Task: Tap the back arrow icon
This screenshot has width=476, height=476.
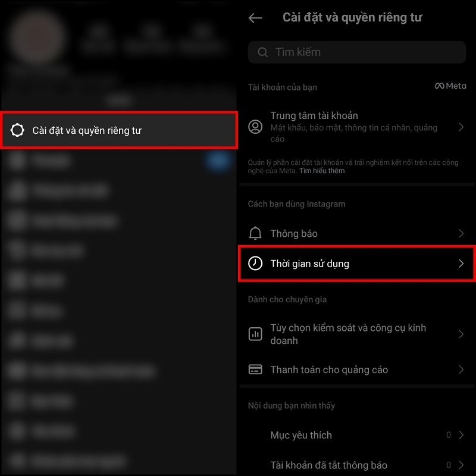Action: coord(255,18)
